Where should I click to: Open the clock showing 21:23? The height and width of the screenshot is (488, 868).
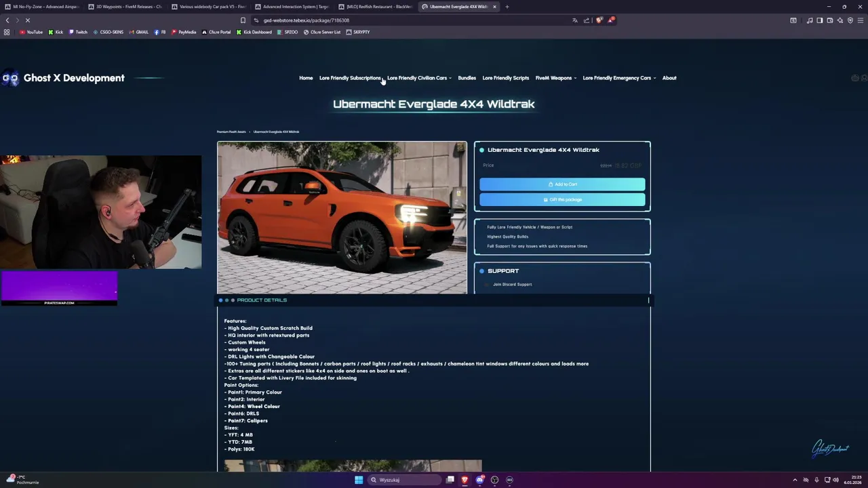tap(852, 480)
